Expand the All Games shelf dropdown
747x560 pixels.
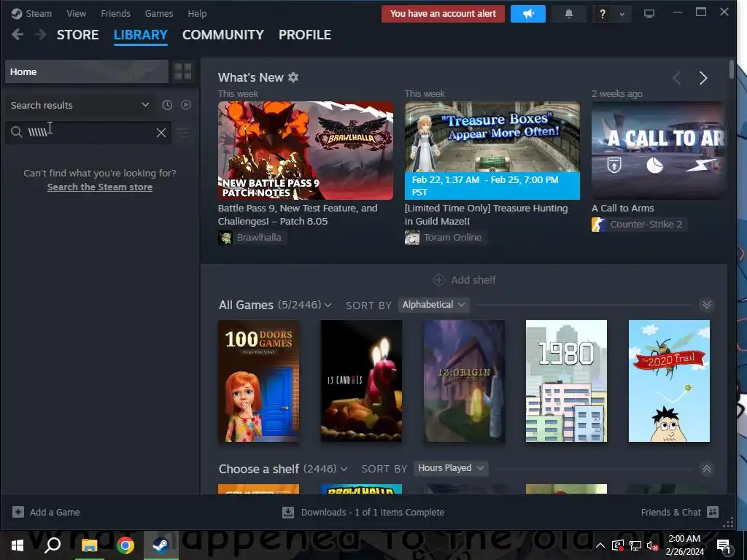click(328, 306)
